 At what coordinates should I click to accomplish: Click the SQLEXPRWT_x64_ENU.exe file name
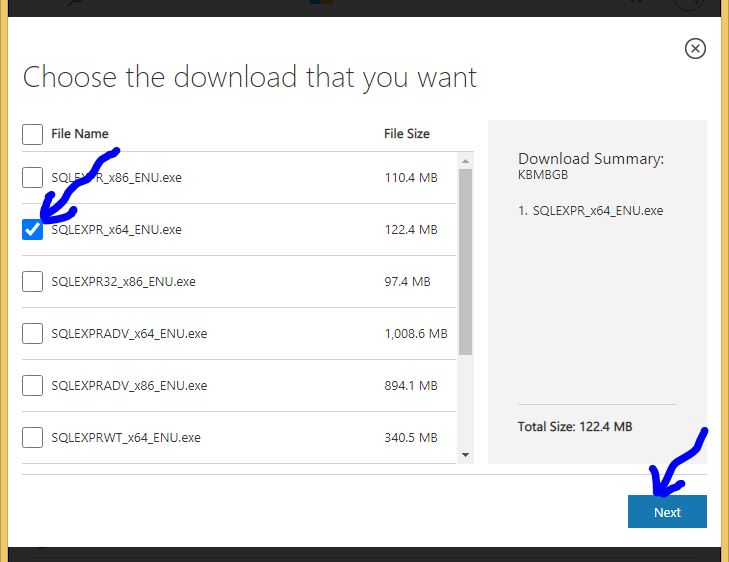[x=126, y=438]
